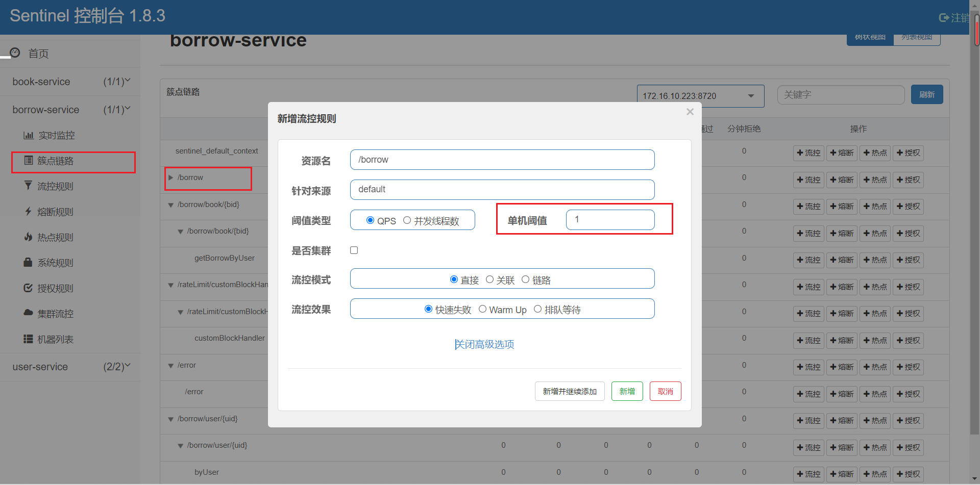Collapse the top /borrow/book/{bid} tree row

(170, 205)
